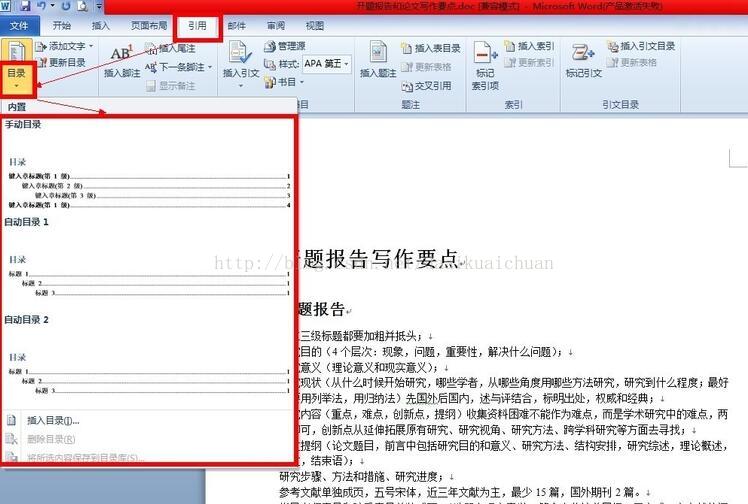
Task: Switch to the 视图 ribbon tab
Action: click(x=315, y=26)
